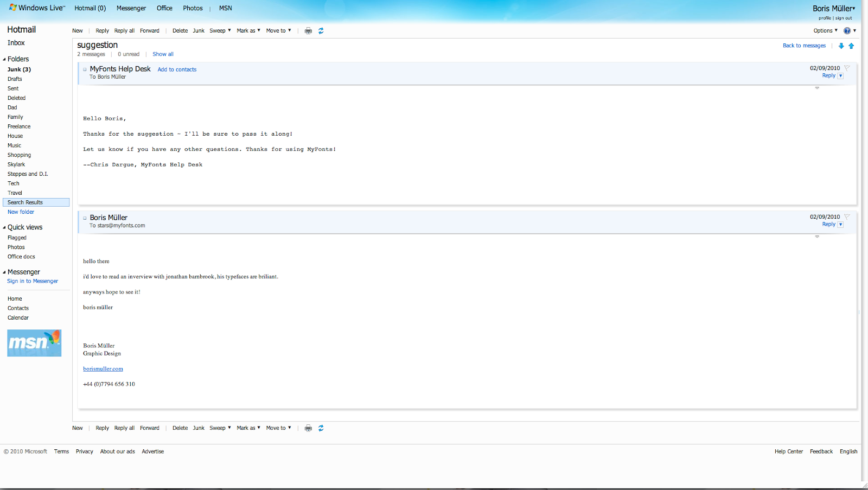Click Feedback in footer
This screenshot has width=868, height=490.
tap(821, 451)
